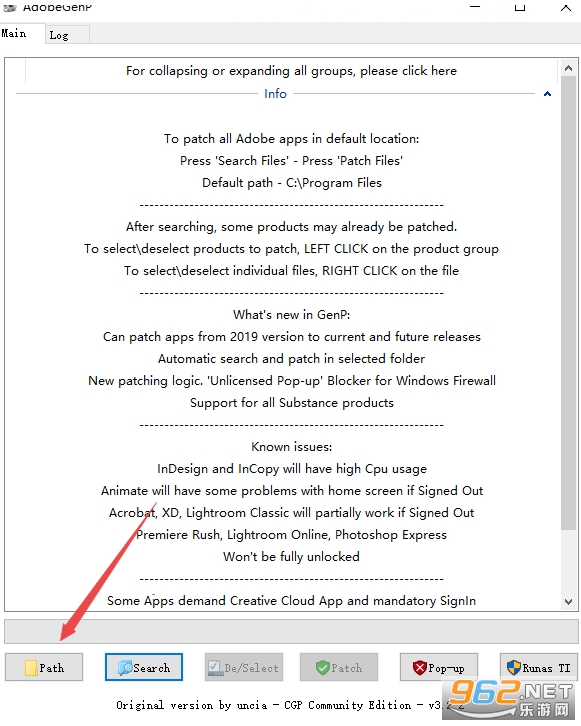Collapse the Info group chevron
Viewport: 581px width, 726px height.
(547, 94)
